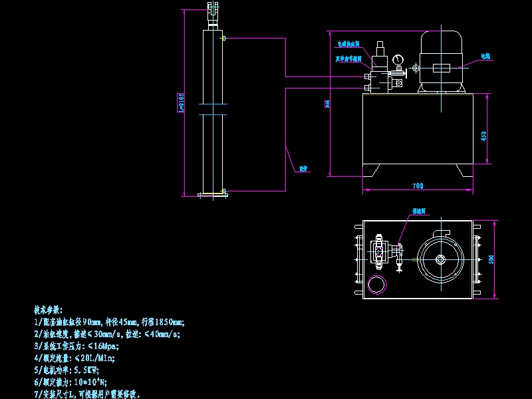The width and height of the screenshot is (532, 399).
Task: Click the solenoid valve top cap in side view
Action: (380, 45)
